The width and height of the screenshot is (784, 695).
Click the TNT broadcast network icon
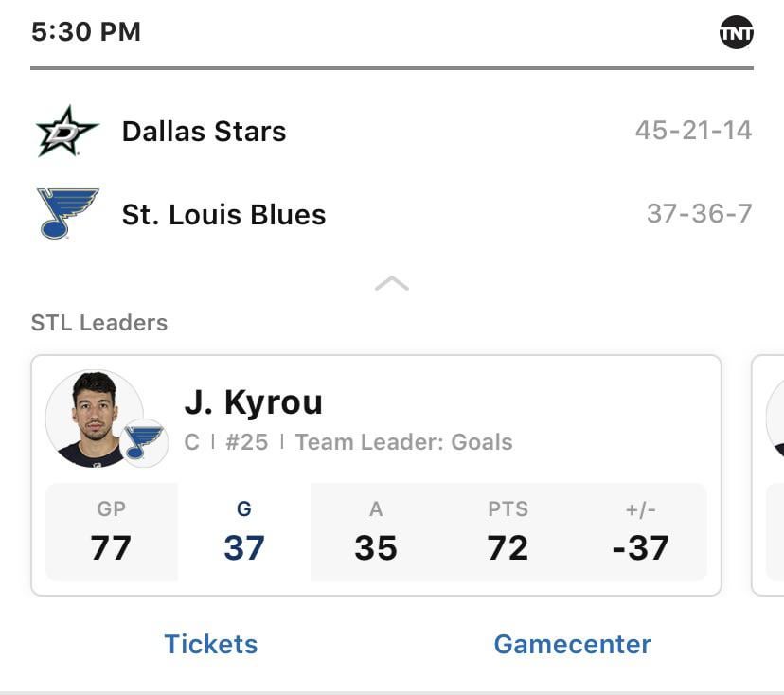[736, 33]
